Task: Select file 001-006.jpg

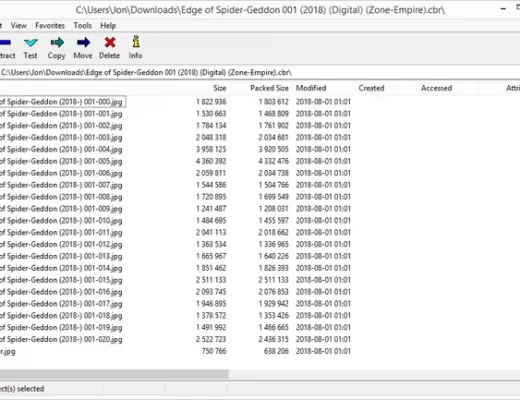Action: 61,173
